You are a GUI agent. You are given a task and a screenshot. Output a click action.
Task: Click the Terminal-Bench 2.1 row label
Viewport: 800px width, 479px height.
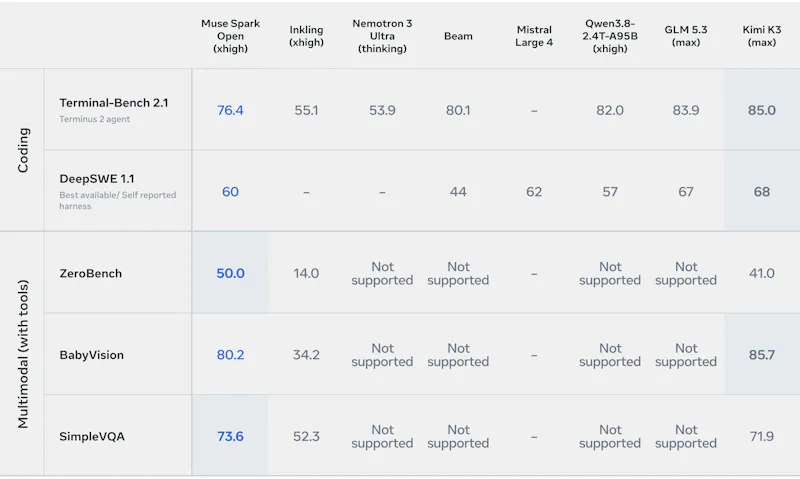pyautogui.click(x=114, y=103)
